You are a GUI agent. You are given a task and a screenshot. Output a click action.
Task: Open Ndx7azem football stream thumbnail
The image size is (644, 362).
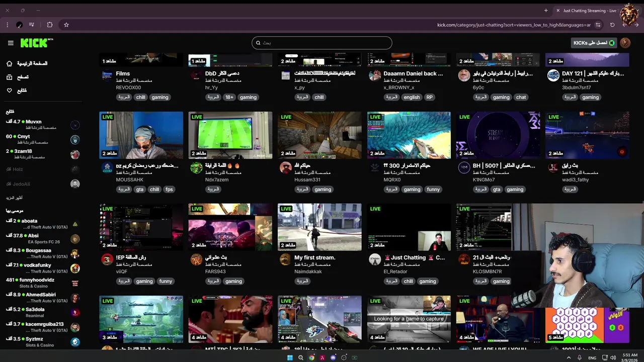point(230,135)
